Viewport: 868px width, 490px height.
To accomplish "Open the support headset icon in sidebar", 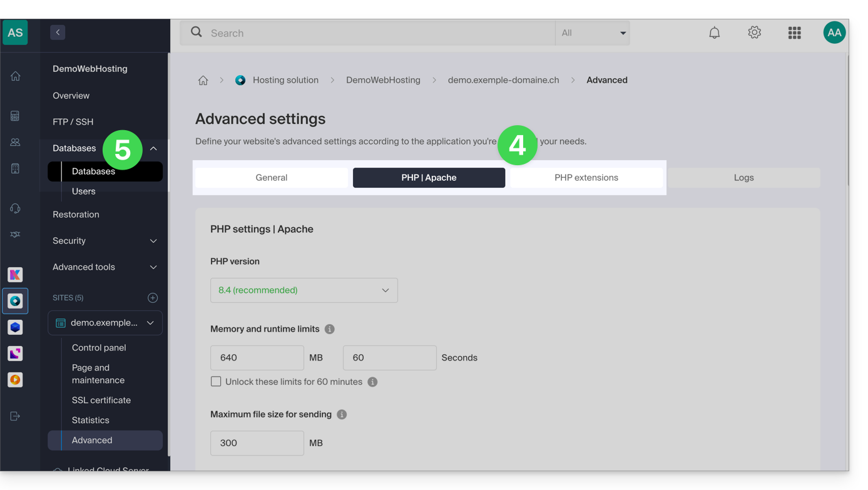I will click(15, 208).
